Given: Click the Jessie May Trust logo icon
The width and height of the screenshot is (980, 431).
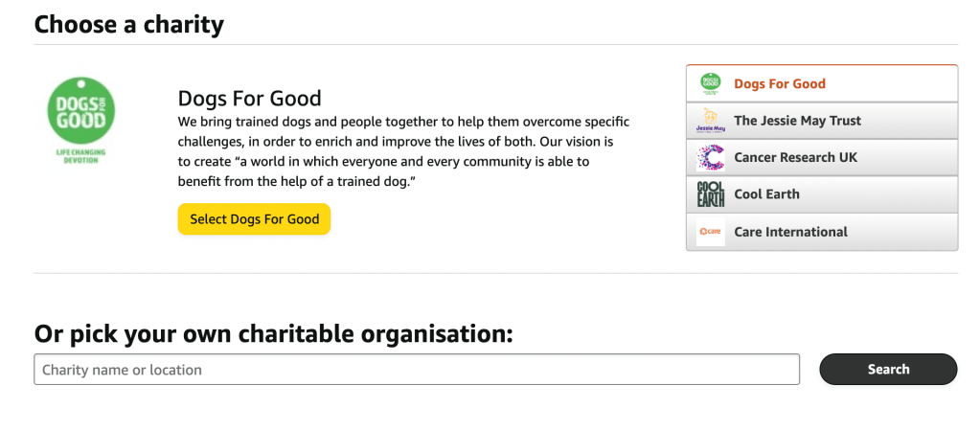Looking at the screenshot, I should click(710, 121).
